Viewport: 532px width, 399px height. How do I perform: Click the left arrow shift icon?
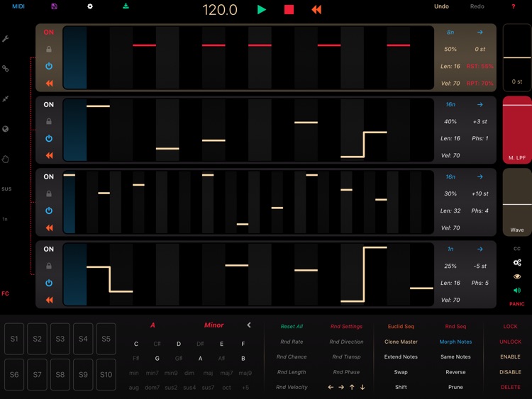click(x=331, y=387)
